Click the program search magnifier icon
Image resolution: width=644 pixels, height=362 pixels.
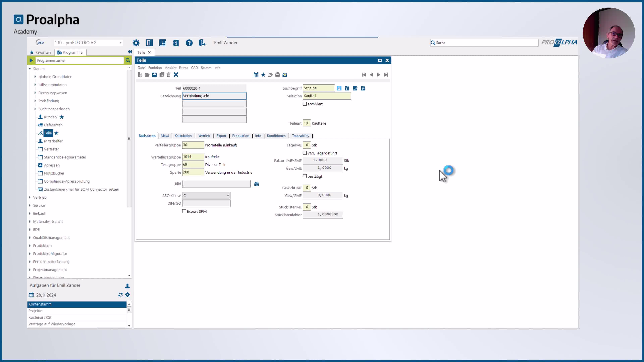128,61
